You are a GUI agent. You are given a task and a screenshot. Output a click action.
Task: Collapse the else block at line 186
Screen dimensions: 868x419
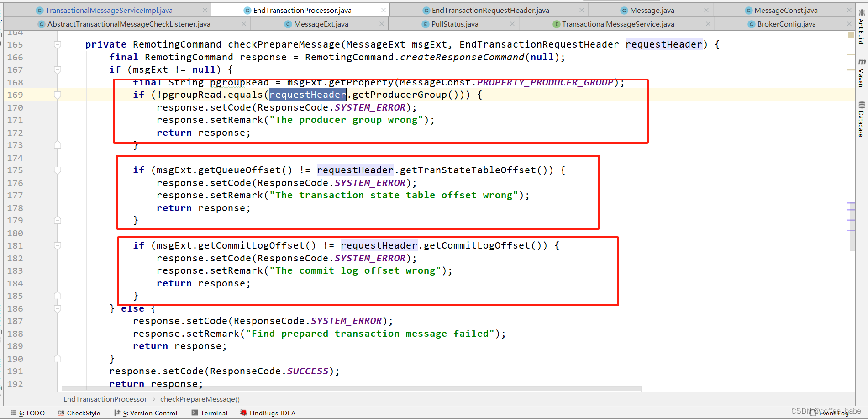coord(58,309)
